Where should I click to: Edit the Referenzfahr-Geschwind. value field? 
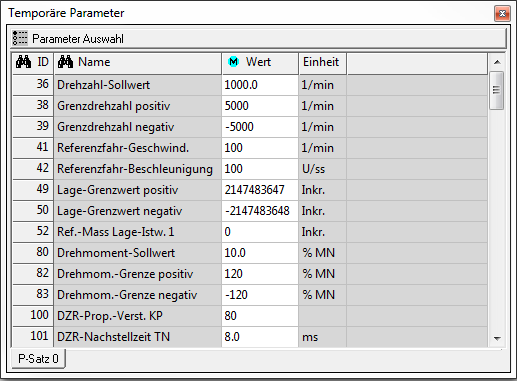point(260,148)
